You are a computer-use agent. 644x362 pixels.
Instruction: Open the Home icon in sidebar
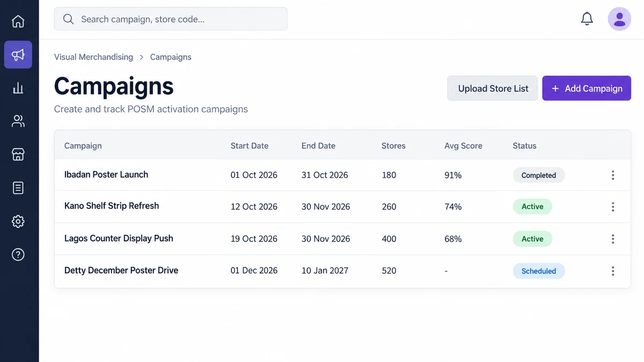tap(18, 21)
